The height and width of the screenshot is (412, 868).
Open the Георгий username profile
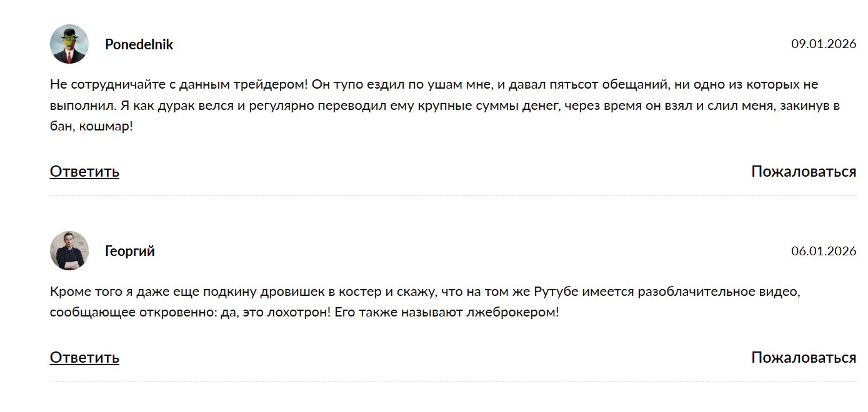click(130, 252)
